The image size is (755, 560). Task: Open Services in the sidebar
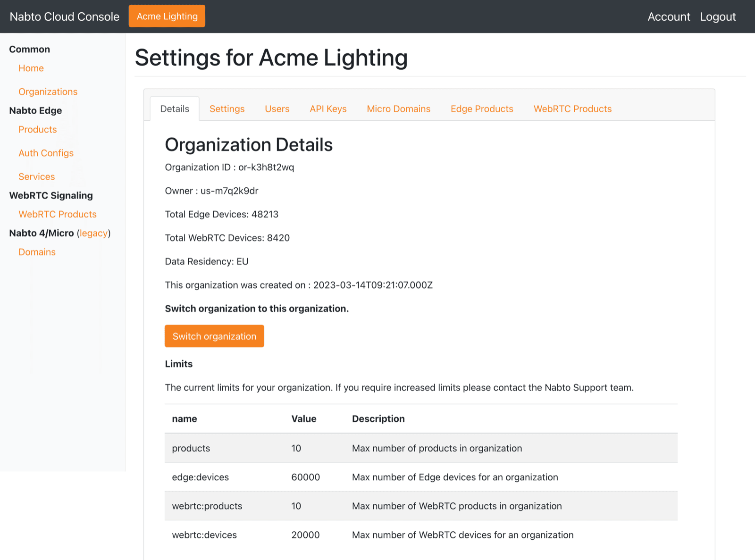[x=37, y=176]
